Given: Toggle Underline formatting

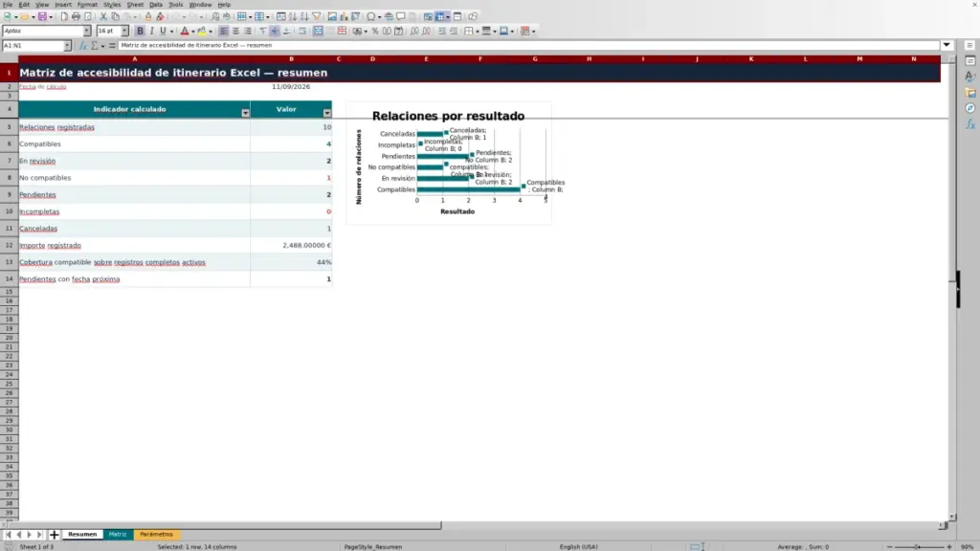Looking at the screenshot, I should (163, 32).
